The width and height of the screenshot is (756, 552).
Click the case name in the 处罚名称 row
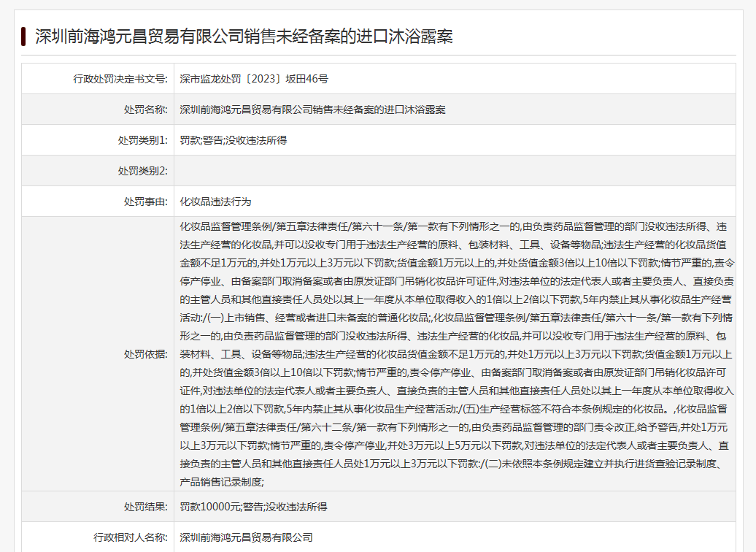[312, 110]
